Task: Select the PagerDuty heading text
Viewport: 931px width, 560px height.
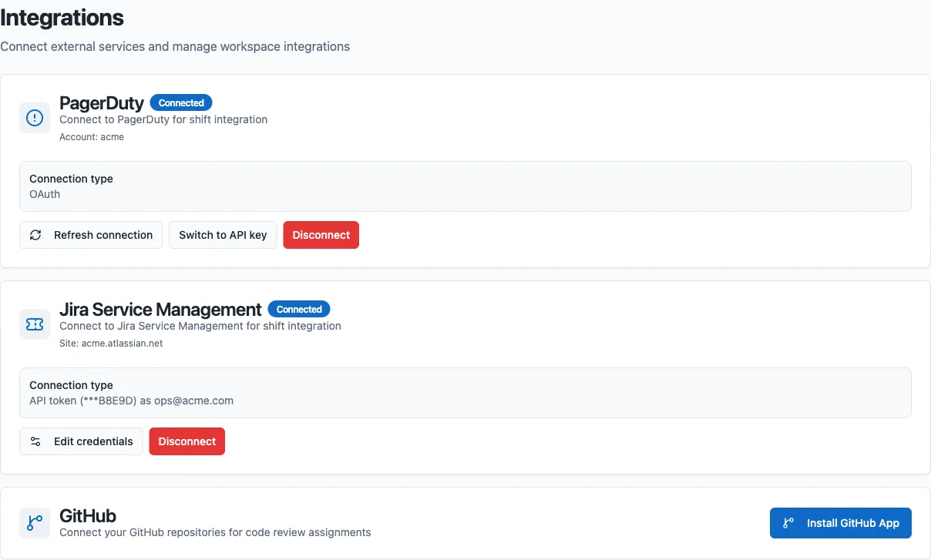Action: click(x=102, y=103)
